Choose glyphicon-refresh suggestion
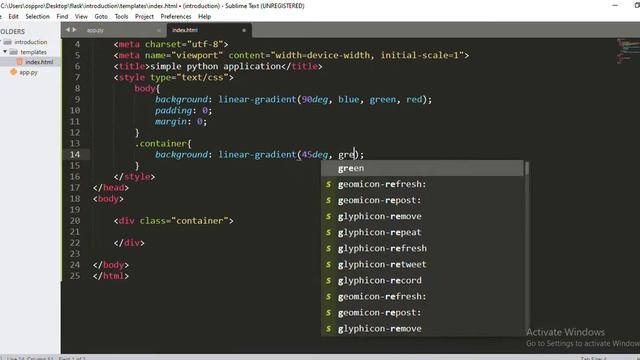Viewport: 640px width, 360px height. pos(422,248)
